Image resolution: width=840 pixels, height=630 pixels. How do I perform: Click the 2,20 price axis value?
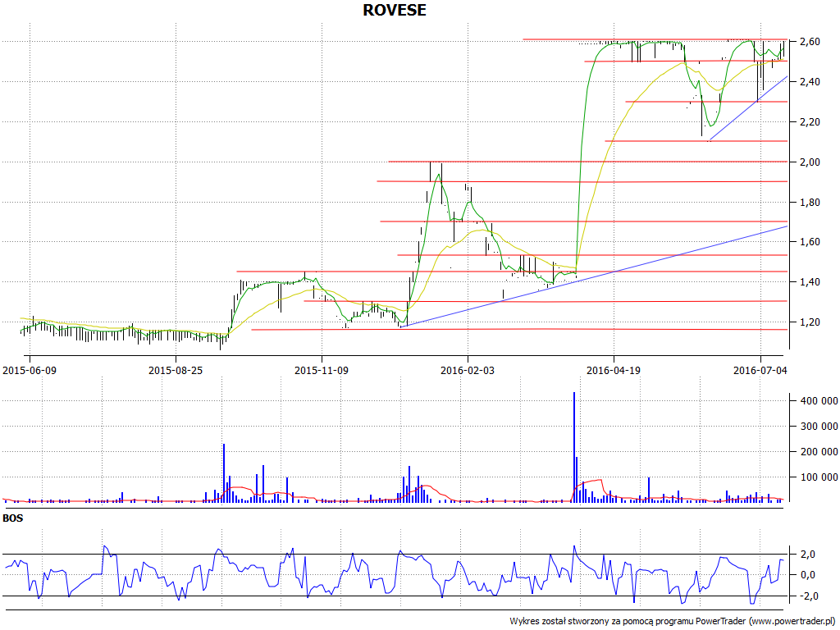[x=810, y=122]
